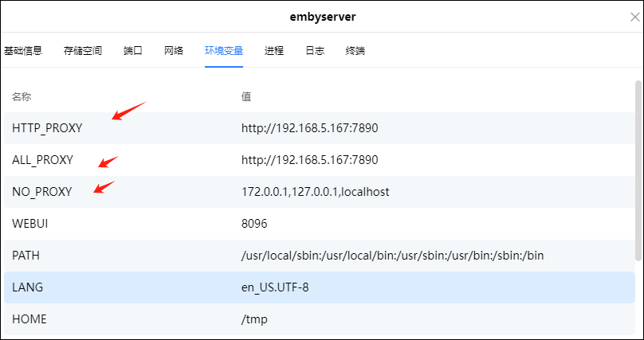This screenshot has width=644, height=340.
Task: Select the PATH variable row
Action: [x=26, y=256]
